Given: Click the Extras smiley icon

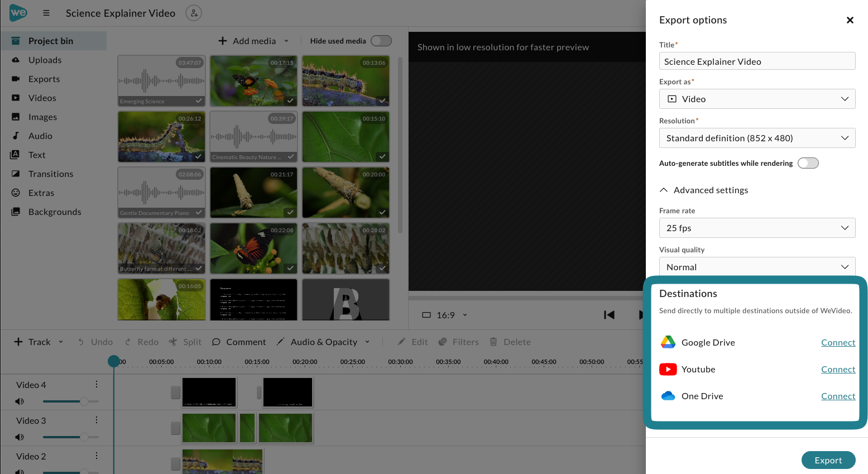Looking at the screenshot, I should pos(16,193).
